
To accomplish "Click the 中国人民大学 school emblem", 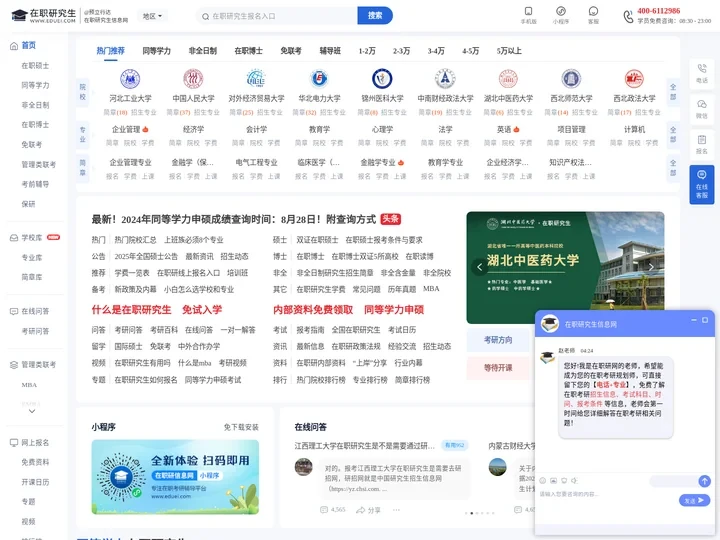I will 193,79.
